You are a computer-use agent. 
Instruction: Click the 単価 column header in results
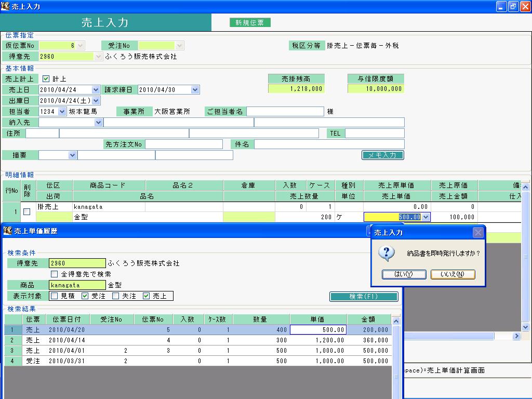318,320
